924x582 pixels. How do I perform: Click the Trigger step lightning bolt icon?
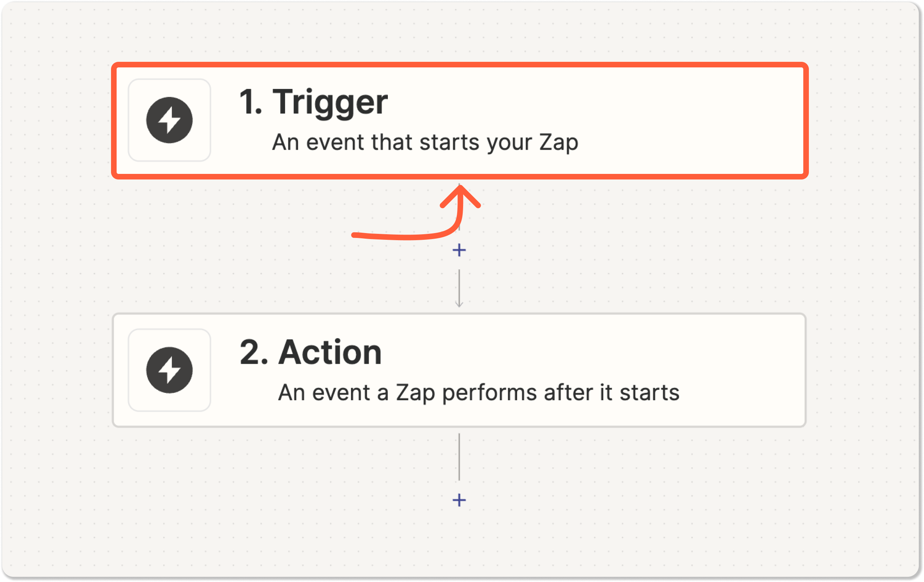[x=169, y=120]
